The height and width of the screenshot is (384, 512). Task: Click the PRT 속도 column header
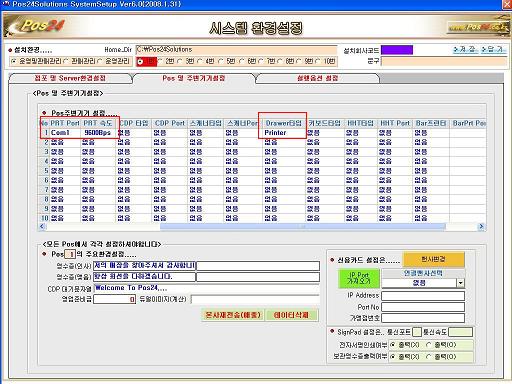tap(98, 123)
